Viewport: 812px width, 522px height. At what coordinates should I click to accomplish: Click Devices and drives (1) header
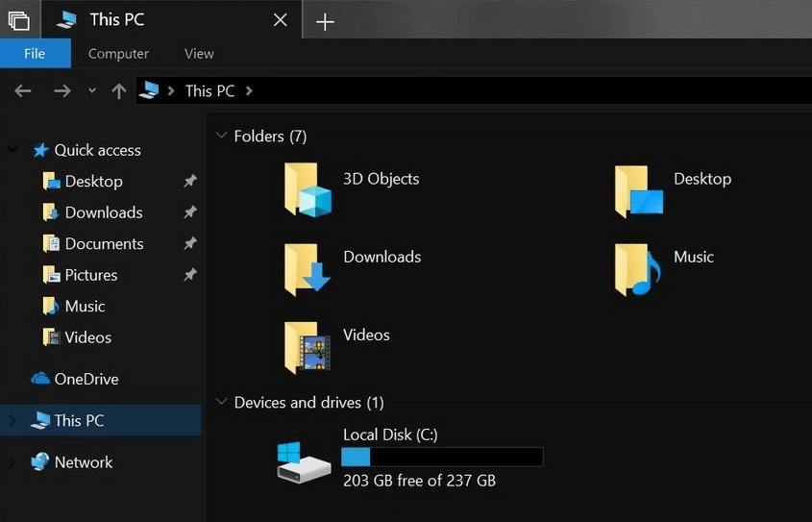tap(309, 403)
